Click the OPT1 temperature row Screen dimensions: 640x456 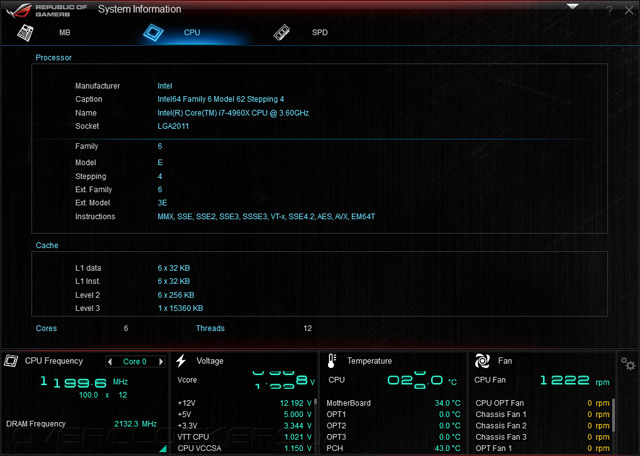393,414
